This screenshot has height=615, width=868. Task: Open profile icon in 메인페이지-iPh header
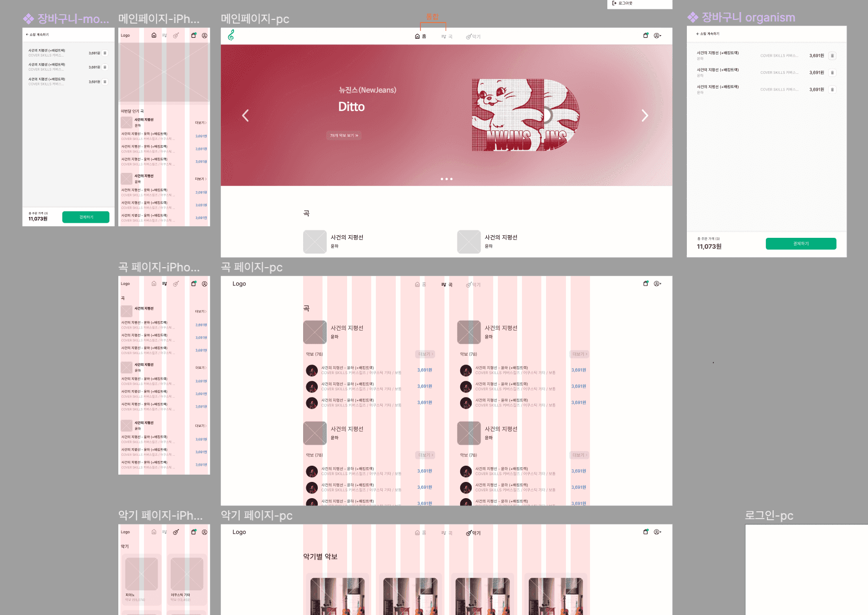click(205, 36)
